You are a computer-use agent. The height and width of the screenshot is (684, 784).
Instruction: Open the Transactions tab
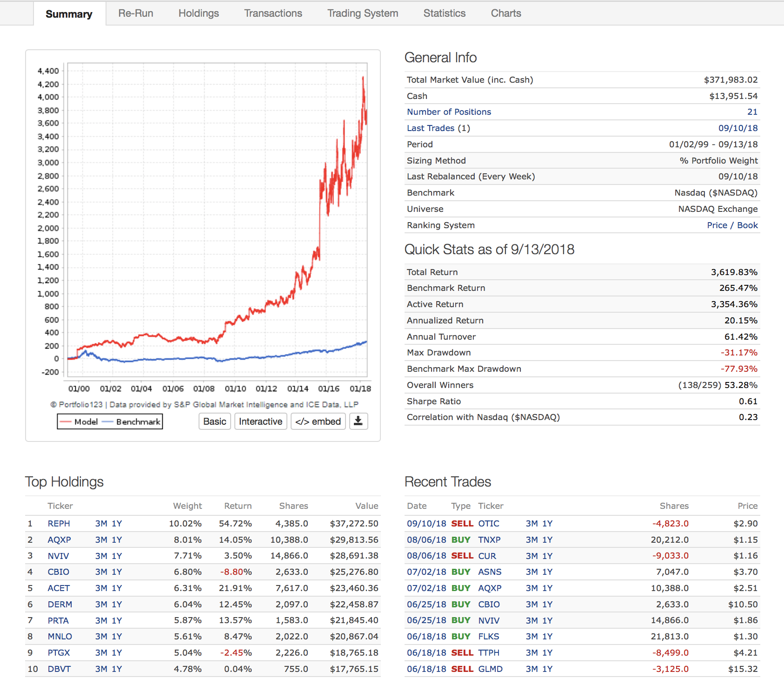(273, 13)
